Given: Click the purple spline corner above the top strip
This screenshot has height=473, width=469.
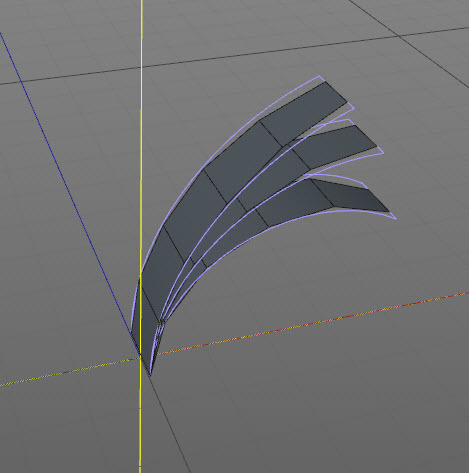Looking at the screenshot, I should click(320, 76).
